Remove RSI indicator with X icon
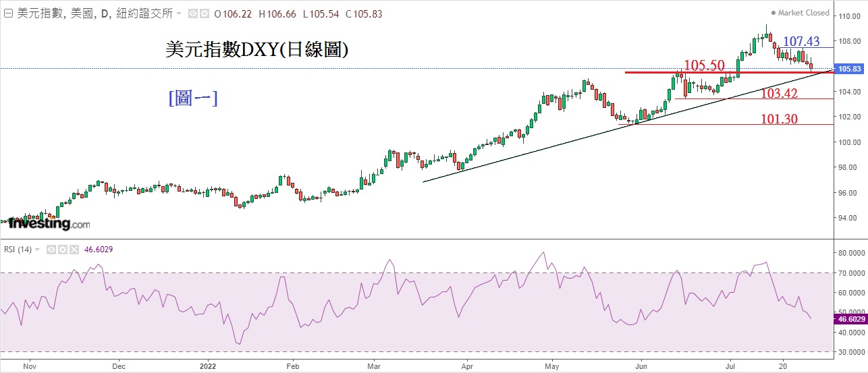Image resolution: width=868 pixels, height=373 pixels. [74, 250]
